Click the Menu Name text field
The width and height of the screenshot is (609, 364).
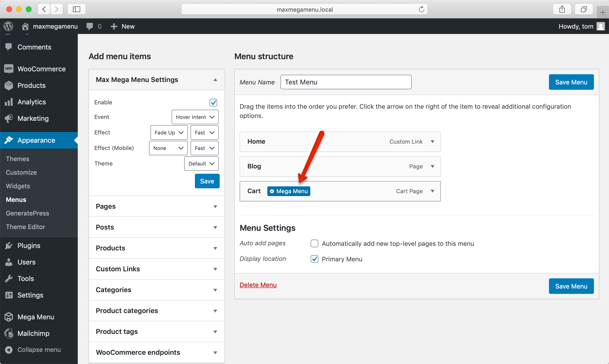point(346,82)
